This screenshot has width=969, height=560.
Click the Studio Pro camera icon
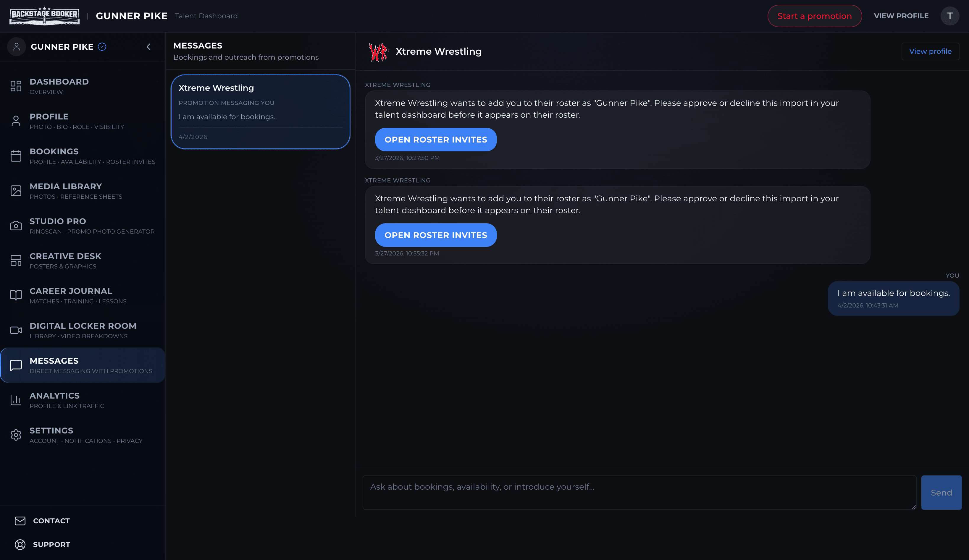point(16,226)
